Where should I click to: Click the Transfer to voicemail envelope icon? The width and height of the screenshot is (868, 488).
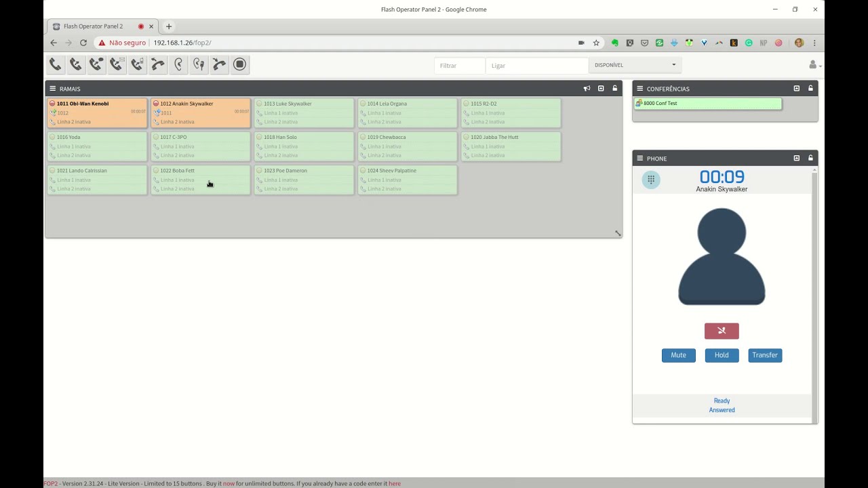point(117,64)
